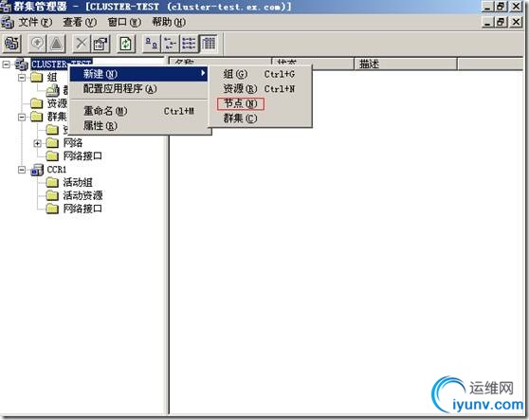Select 网络接口 under CCR1
Image resolution: width=529 pixels, height=420 pixels.
coord(82,209)
